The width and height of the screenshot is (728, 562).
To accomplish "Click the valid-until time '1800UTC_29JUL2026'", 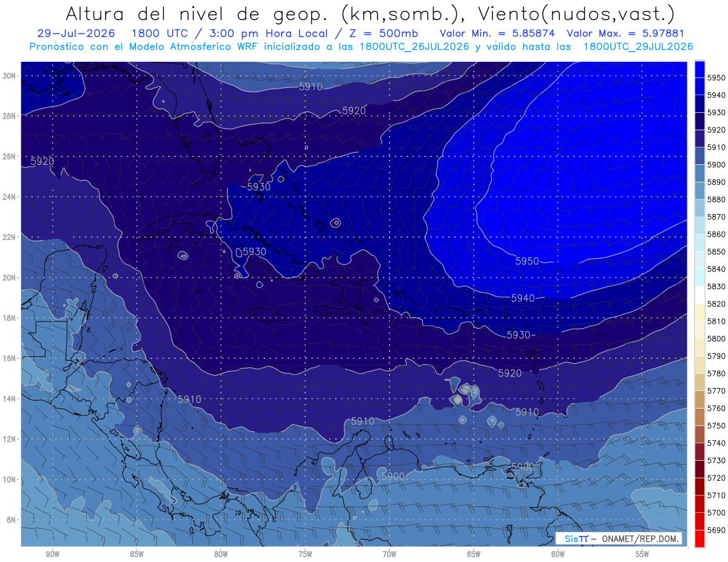I will click(x=638, y=46).
